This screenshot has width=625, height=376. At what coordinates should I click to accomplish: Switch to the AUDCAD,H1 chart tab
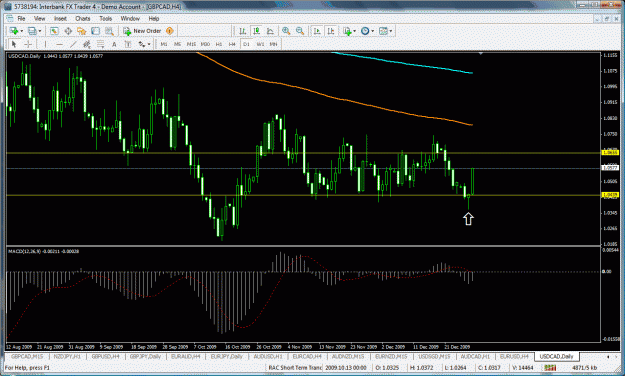(475, 356)
